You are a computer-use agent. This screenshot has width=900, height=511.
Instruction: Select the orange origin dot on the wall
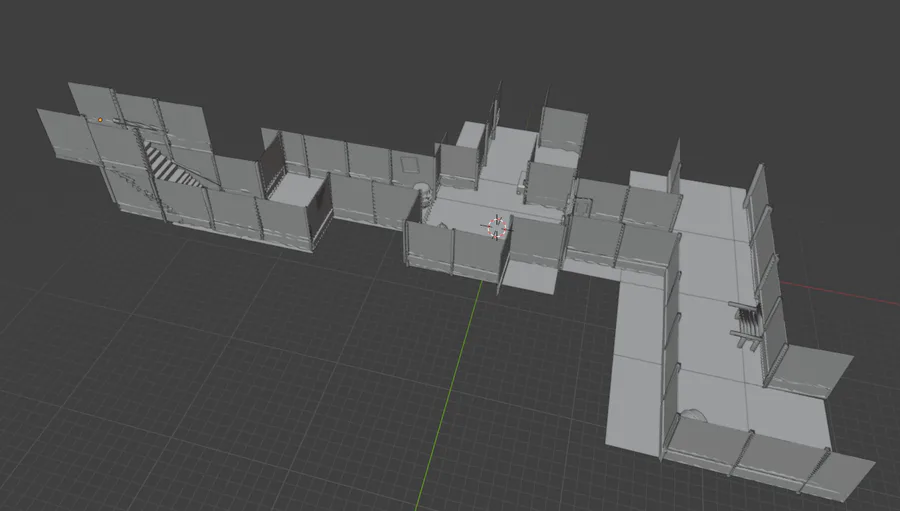tap(100, 120)
